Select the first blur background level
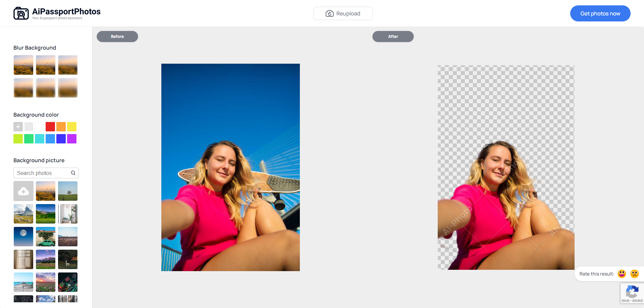The height and width of the screenshot is (308, 644). 23,65
